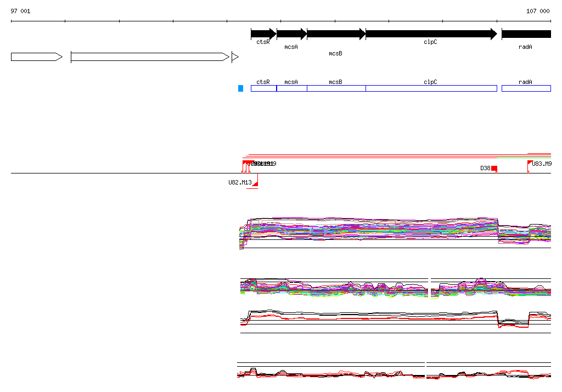Click the tiny white triangle before ctsR
Viewport: 562px width, 392px height.
[235, 57]
